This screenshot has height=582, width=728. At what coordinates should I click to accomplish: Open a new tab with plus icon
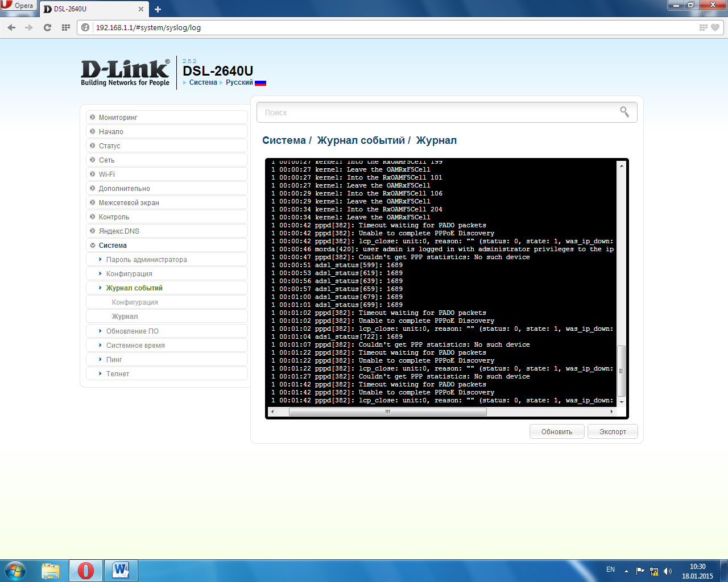[x=158, y=9]
